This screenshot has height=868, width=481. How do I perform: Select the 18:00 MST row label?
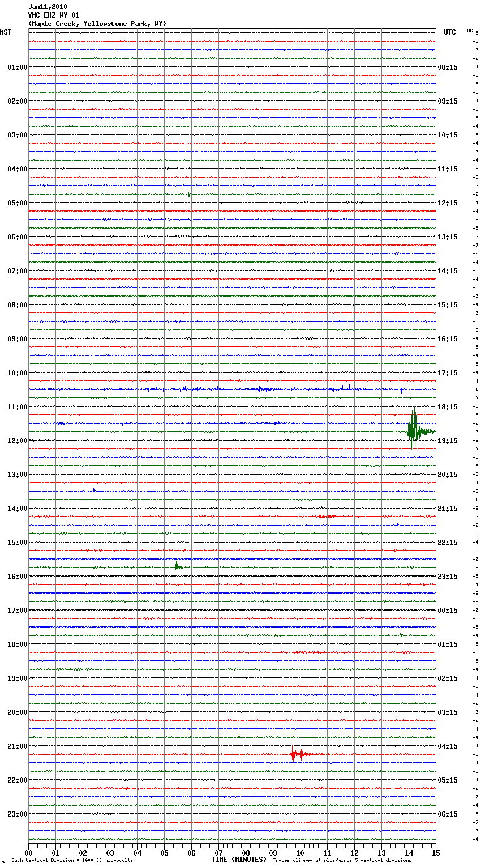[18, 644]
